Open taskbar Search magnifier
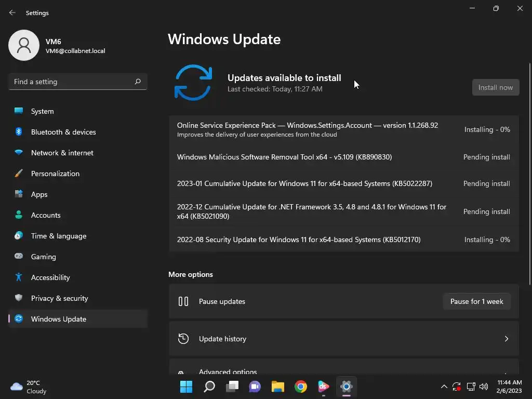 [x=209, y=387]
